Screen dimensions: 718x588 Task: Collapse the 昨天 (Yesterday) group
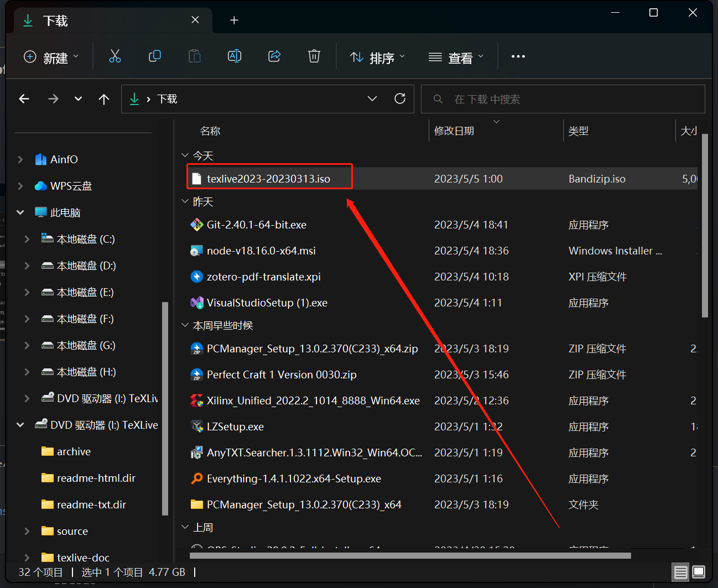[x=185, y=201]
